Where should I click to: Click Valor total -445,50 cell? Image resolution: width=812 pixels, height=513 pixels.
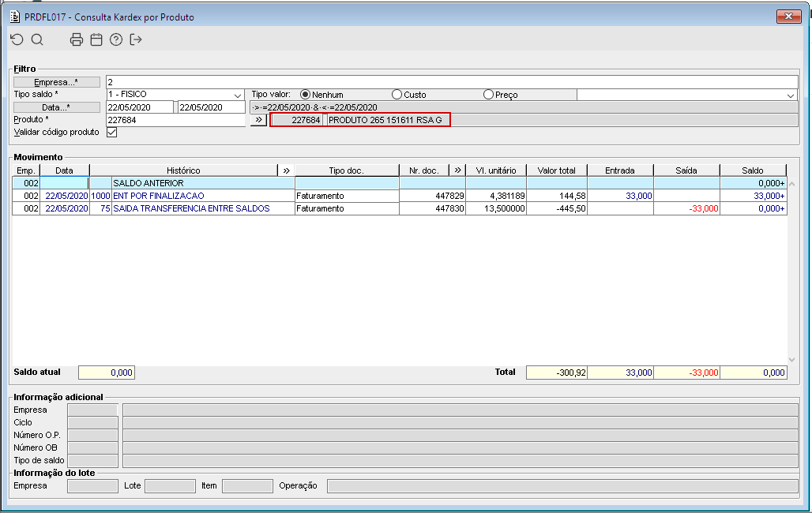pyautogui.click(x=557, y=208)
